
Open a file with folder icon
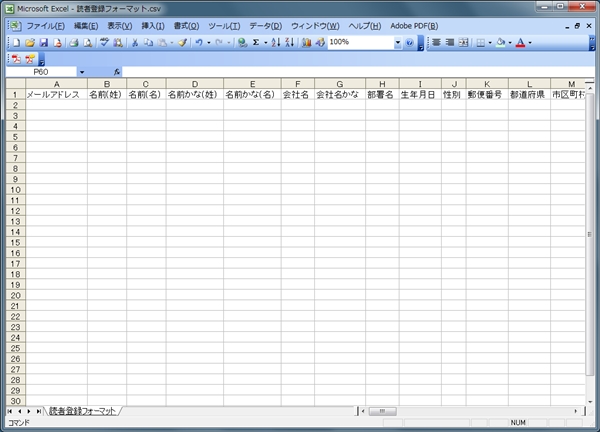[x=30, y=42]
